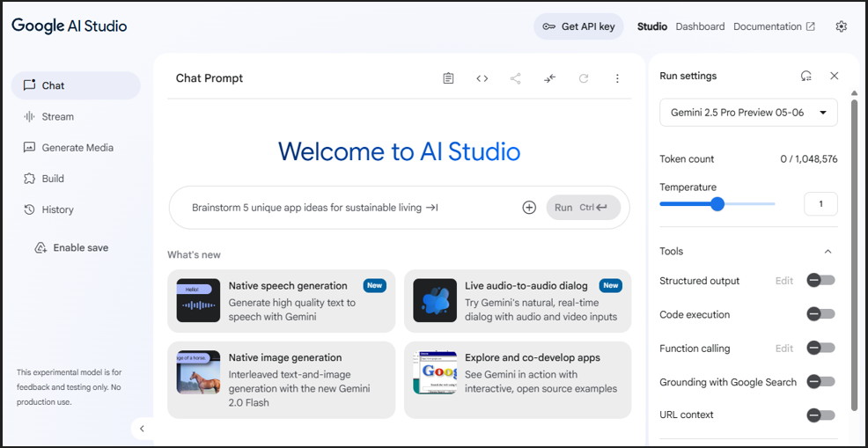Click the Google AI Studio logo

pos(70,26)
